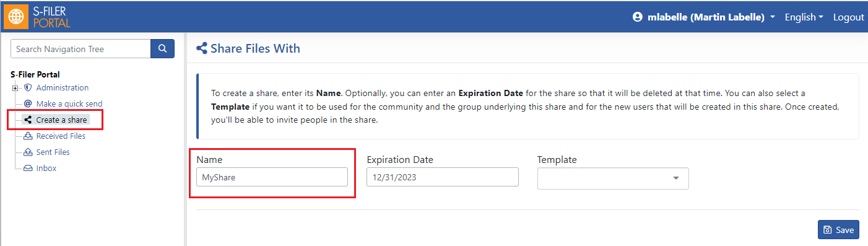Click the Search Navigation Tree box
868x246 pixels.
point(80,49)
